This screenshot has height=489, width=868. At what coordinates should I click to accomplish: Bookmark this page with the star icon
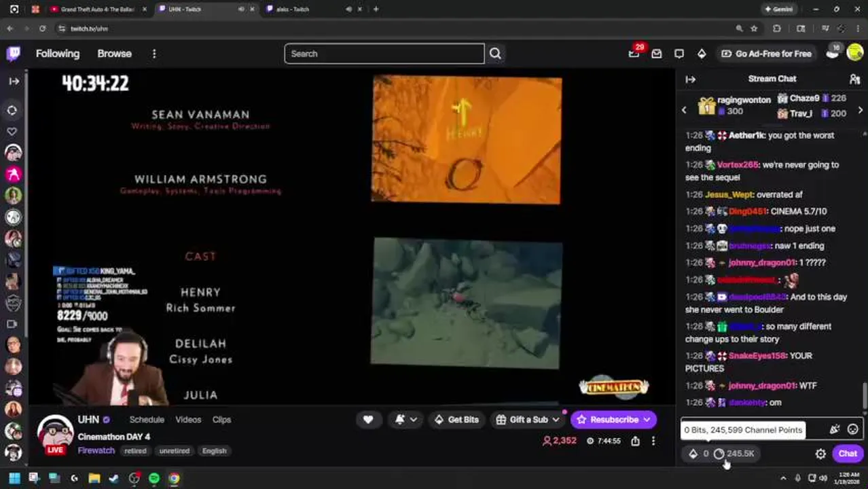tap(754, 29)
